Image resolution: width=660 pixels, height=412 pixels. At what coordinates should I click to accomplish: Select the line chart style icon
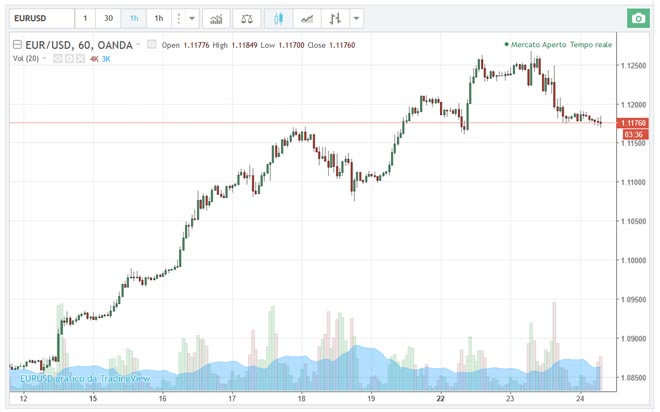pyautogui.click(x=309, y=18)
